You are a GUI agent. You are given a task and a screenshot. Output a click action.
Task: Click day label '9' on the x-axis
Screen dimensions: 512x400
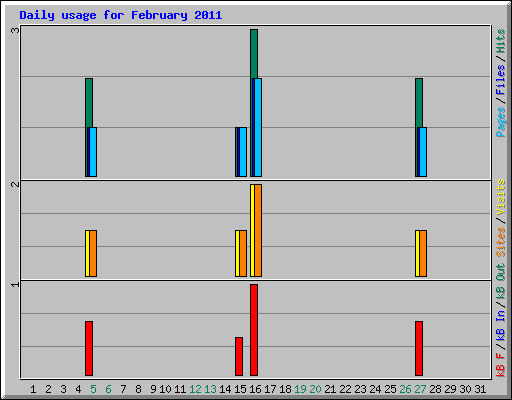point(153,389)
